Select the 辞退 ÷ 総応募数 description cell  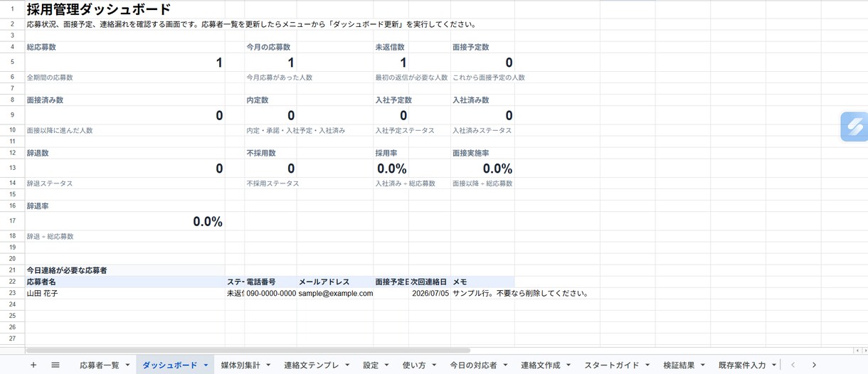[125, 236]
